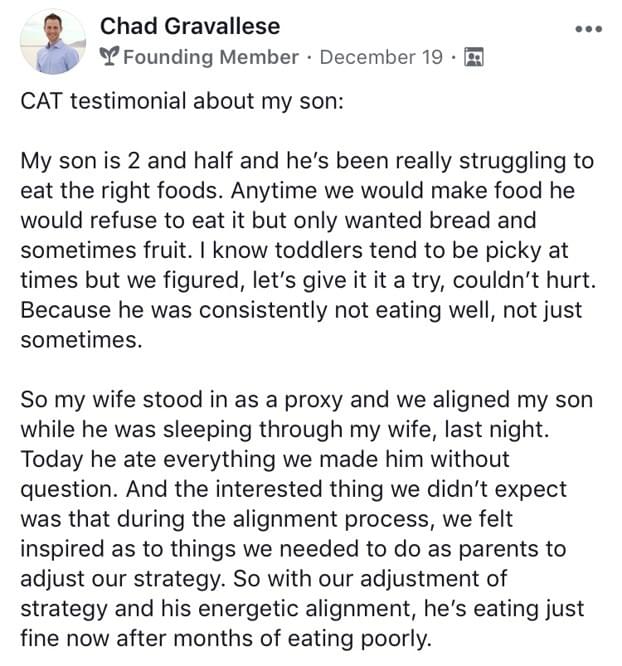The width and height of the screenshot is (622, 666).
Task: Open the three-dot post options menu
Action: click(590, 29)
